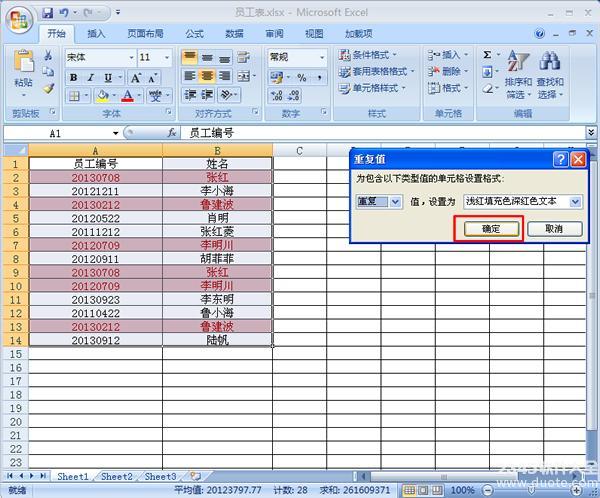
Task: Switch to the 视图 ribbon tab
Action: (x=314, y=34)
